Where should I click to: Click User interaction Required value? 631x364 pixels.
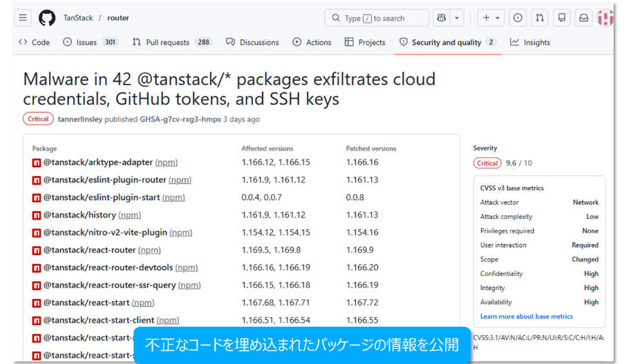point(585,245)
